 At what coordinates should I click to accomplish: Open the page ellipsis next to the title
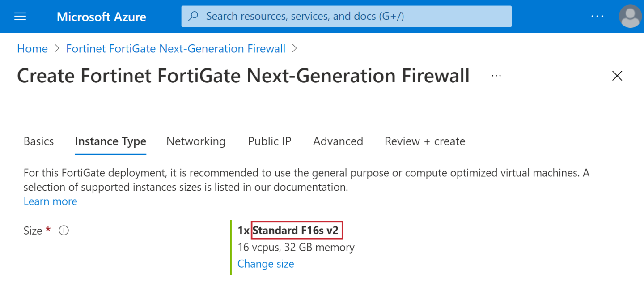pos(496,75)
